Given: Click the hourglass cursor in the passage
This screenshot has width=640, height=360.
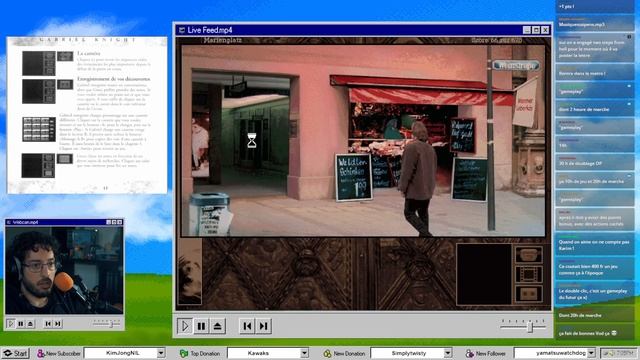Looking at the screenshot, I should point(252,140).
